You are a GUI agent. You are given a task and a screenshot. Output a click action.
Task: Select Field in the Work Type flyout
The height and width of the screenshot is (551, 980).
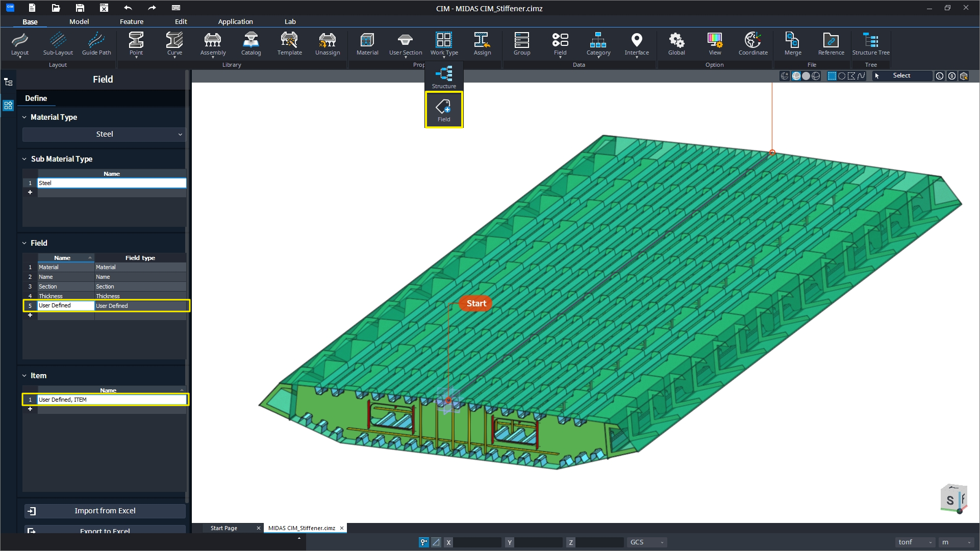tap(444, 110)
